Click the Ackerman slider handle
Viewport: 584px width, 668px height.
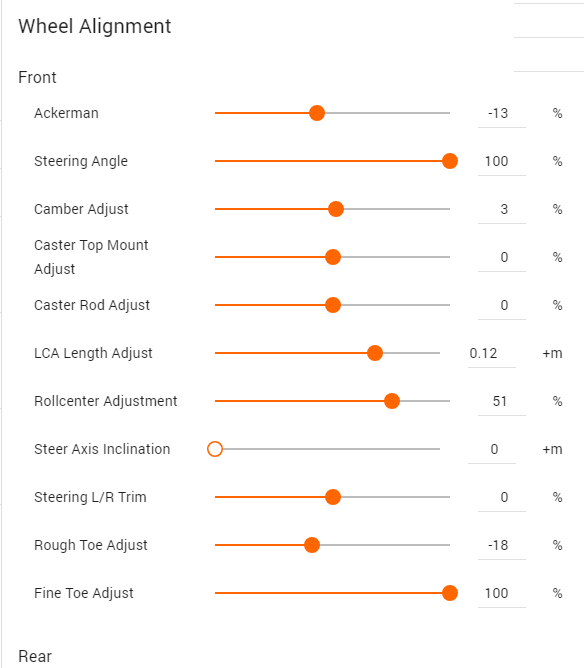point(316,113)
